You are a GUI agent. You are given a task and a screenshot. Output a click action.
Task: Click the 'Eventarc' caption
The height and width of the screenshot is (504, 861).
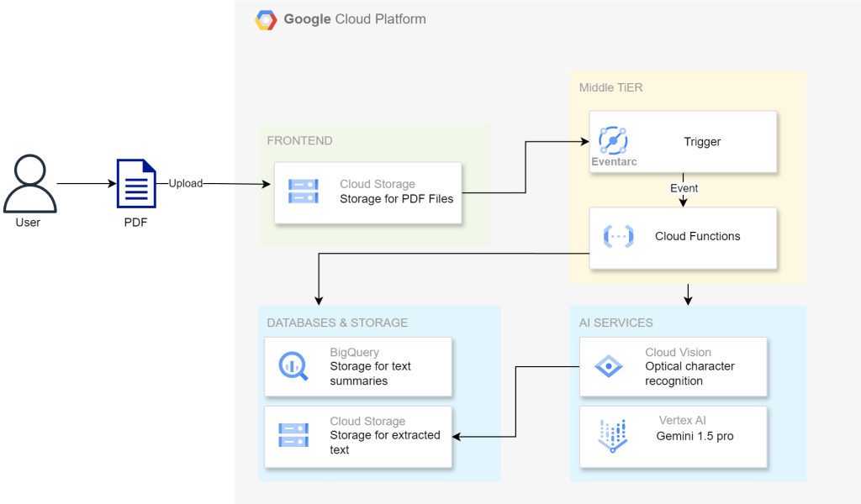(x=614, y=162)
